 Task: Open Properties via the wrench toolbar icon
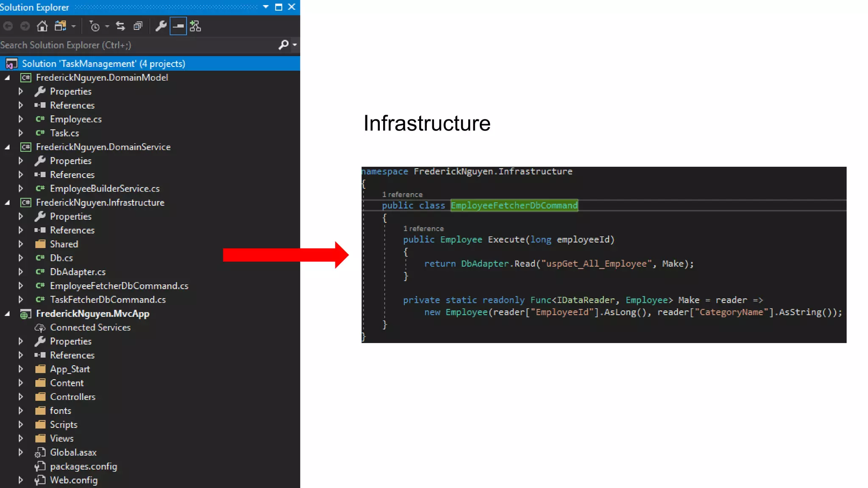161,26
